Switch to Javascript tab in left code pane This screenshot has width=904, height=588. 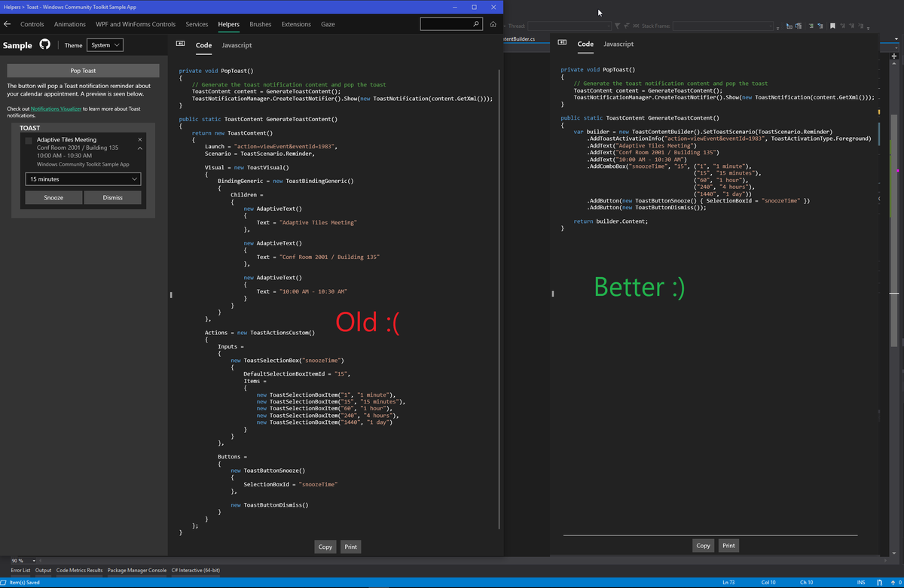(237, 45)
